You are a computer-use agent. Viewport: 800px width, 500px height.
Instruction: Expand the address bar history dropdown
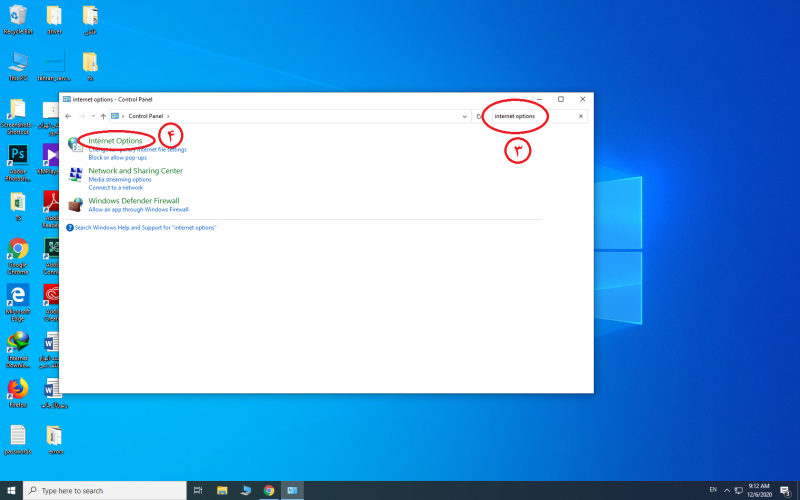click(x=466, y=117)
